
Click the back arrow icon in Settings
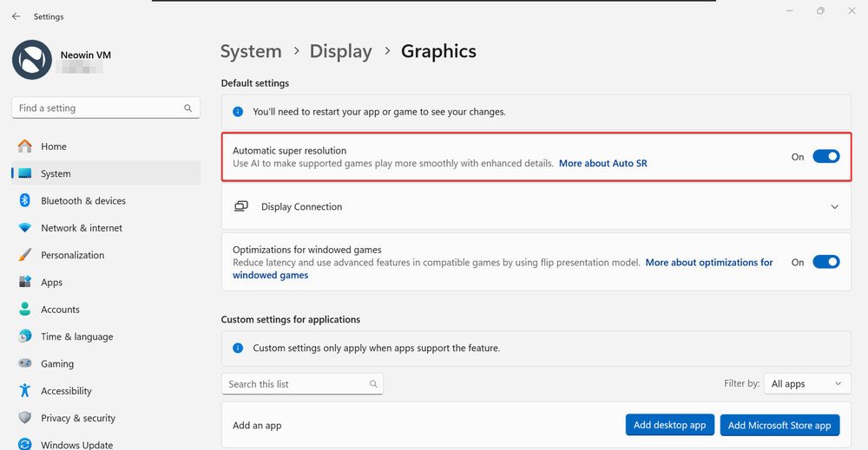pos(16,16)
